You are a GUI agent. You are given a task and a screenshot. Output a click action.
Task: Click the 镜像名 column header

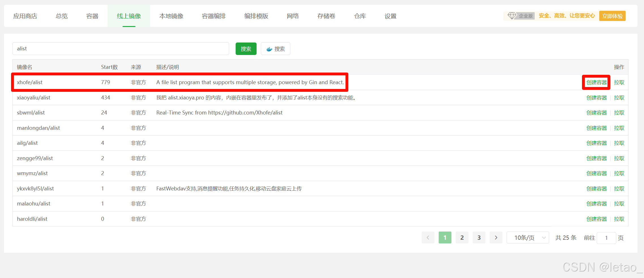[25, 67]
